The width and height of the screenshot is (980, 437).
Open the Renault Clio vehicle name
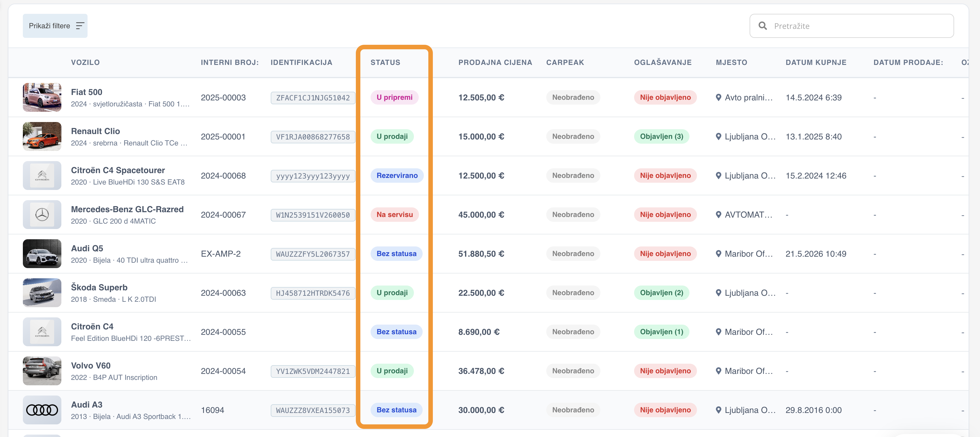95,131
